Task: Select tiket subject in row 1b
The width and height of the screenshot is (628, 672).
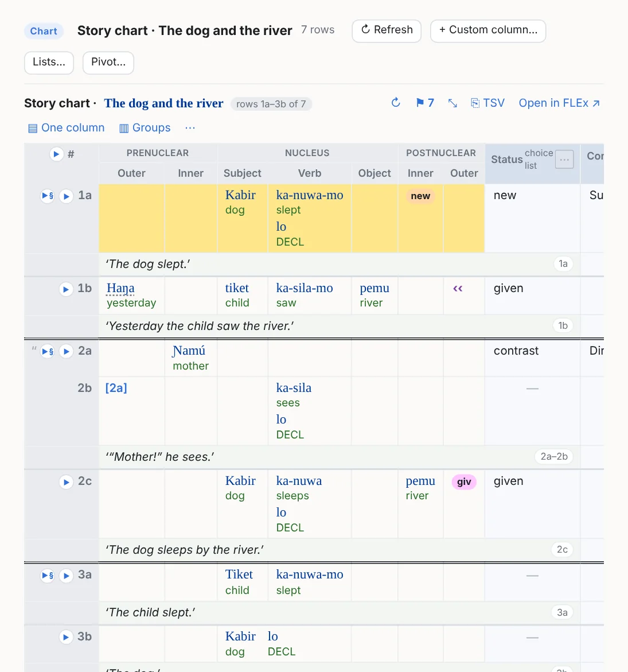Action: click(x=237, y=288)
